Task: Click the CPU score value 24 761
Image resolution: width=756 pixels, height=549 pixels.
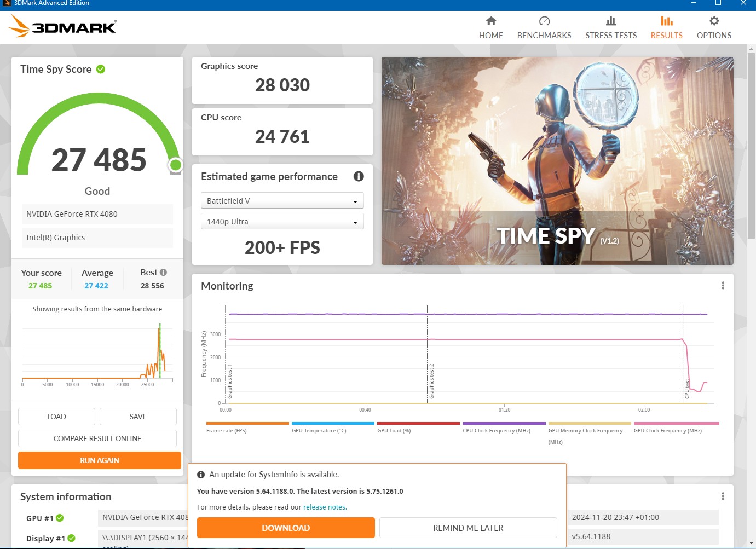Action: [282, 136]
